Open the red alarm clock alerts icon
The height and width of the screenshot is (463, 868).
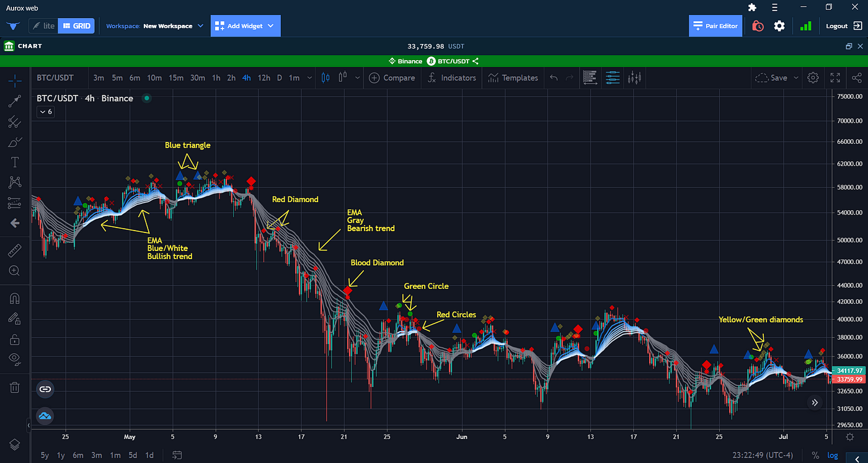tap(758, 26)
